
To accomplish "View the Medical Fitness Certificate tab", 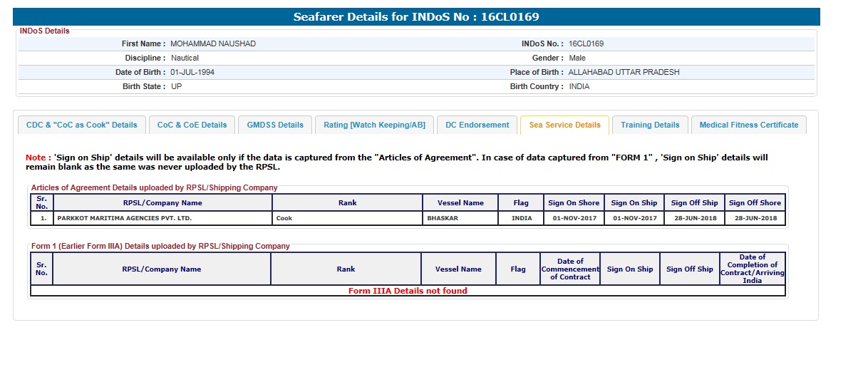I will click(748, 125).
